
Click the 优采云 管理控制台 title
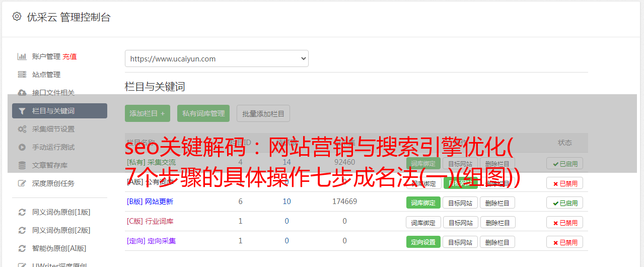pyautogui.click(x=68, y=17)
